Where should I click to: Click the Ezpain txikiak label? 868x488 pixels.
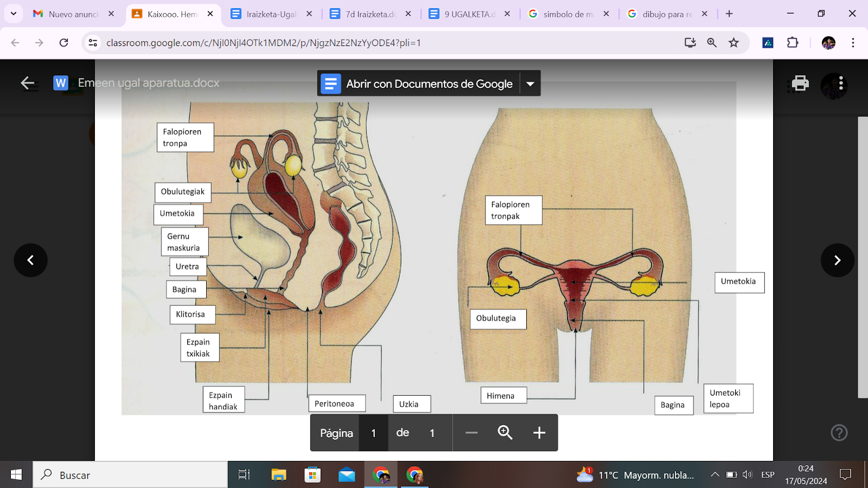point(200,348)
